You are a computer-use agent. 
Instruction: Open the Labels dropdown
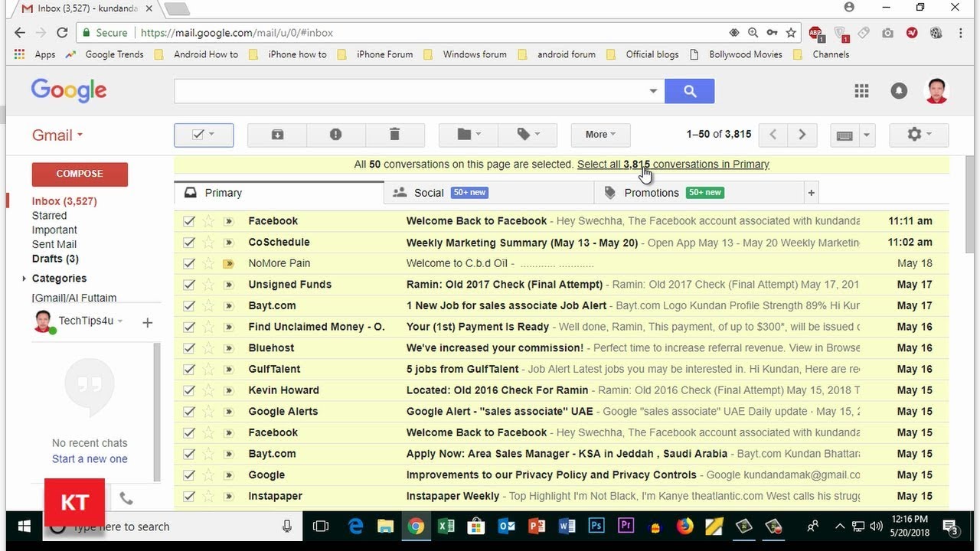(528, 135)
